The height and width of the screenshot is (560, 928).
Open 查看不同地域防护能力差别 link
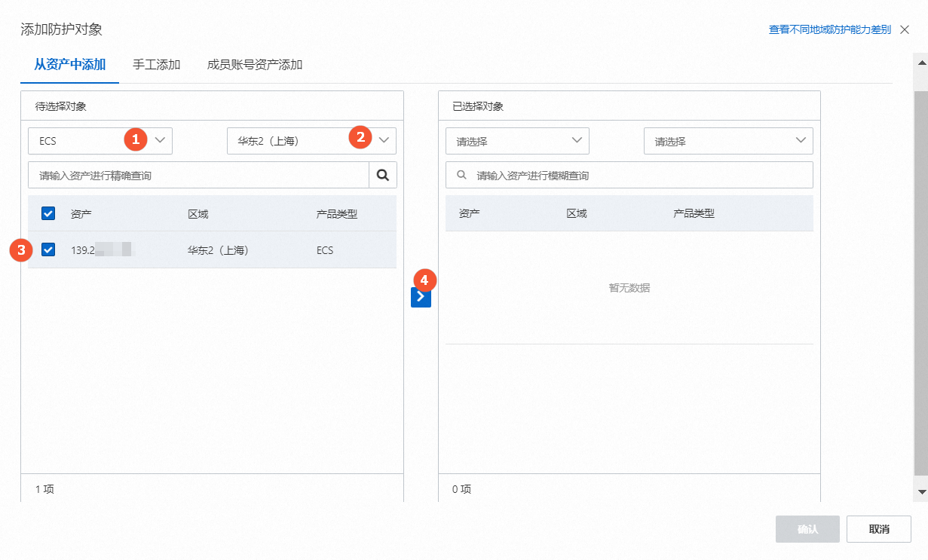(829, 29)
